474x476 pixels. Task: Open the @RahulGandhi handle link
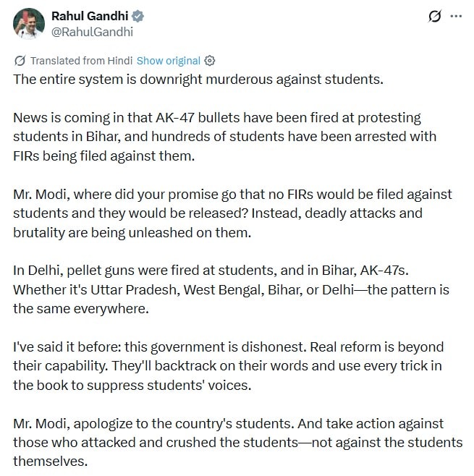(x=93, y=32)
